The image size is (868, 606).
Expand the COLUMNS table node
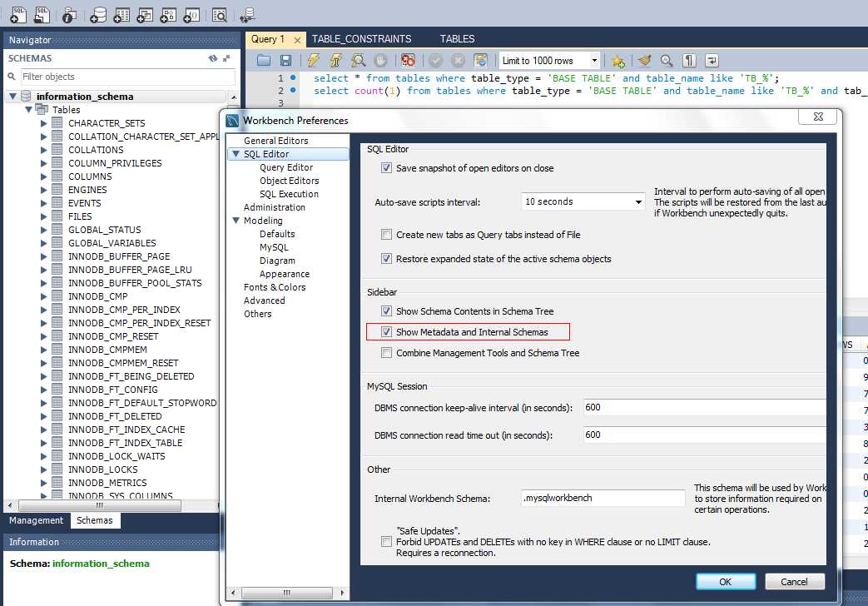44,176
